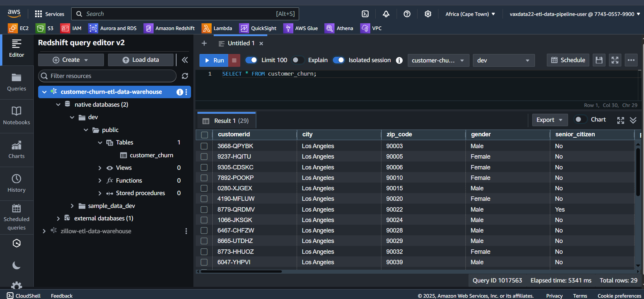The height and width of the screenshot is (299, 644).
Task: Open the VPC shortcut
Action: 371,28
